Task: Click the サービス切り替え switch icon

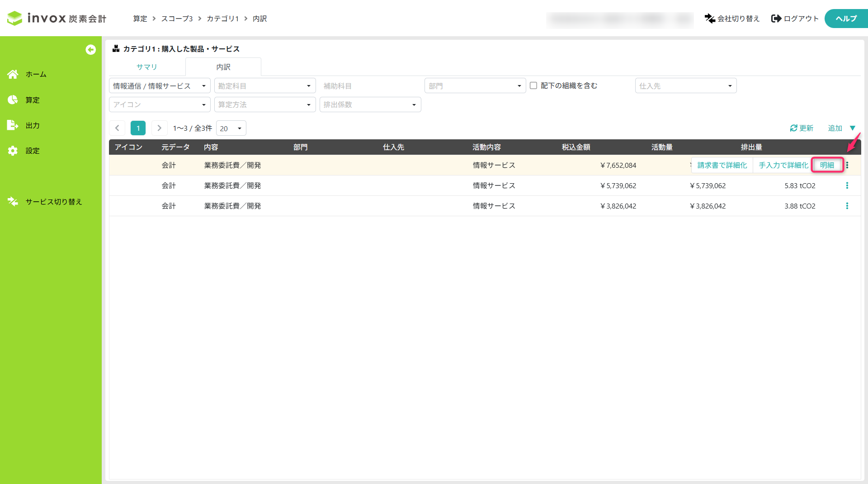Action: [x=13, y=202]
